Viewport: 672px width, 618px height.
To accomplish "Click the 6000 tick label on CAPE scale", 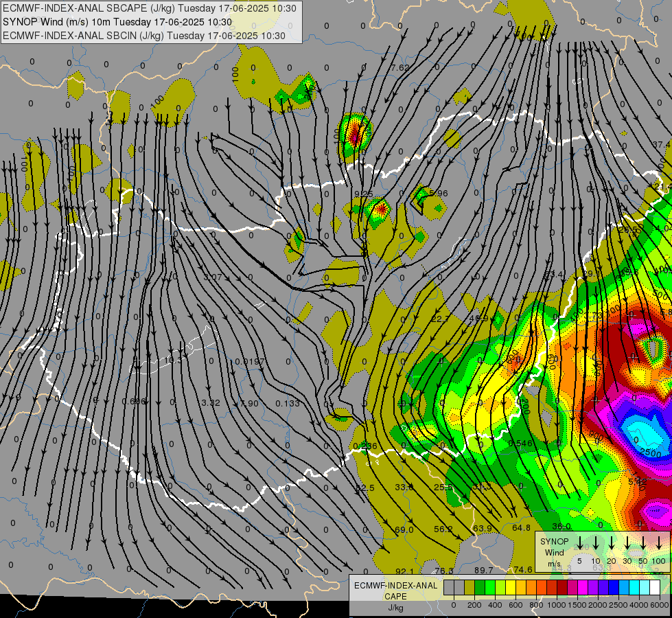I will 660,605.
